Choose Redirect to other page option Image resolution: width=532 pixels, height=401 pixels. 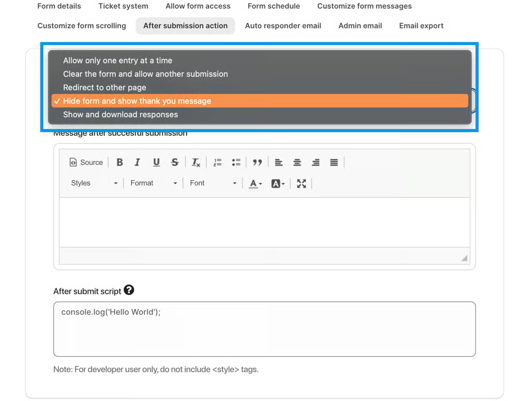click(260, 87)
